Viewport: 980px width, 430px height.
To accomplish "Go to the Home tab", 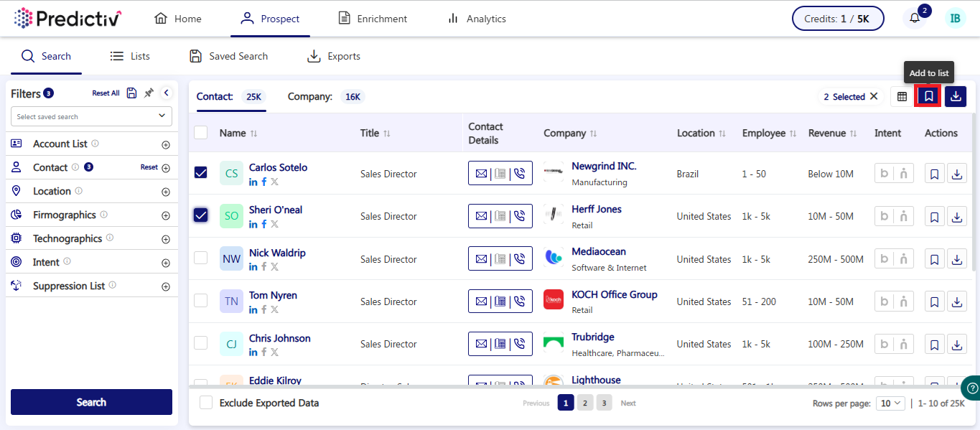I will pos(178,19).
